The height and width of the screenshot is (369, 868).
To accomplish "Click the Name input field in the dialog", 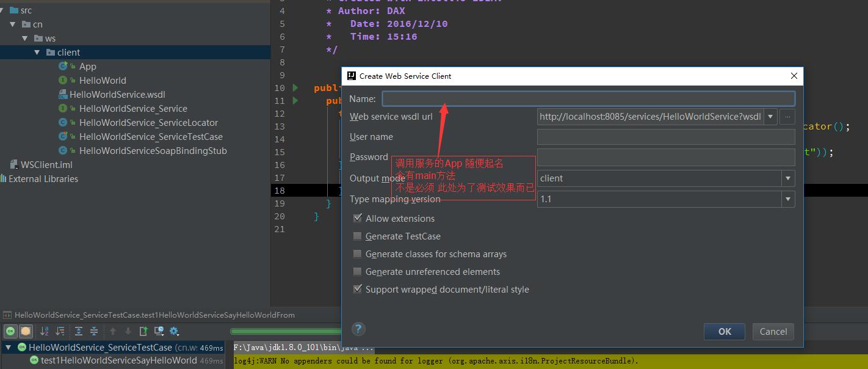I will pyautogui.click(x=588, y=98).
